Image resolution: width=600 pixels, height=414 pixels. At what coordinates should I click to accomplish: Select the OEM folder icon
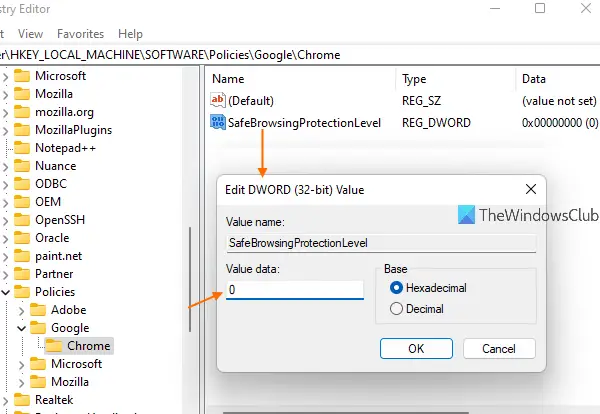22,202
